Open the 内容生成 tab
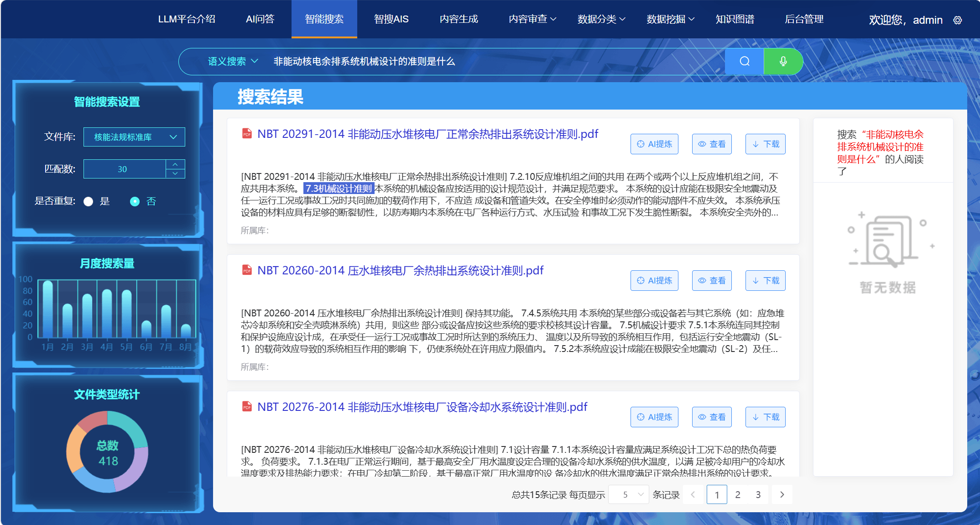The width and height of the screenshot is (980, 525). [x=459, y=19]
